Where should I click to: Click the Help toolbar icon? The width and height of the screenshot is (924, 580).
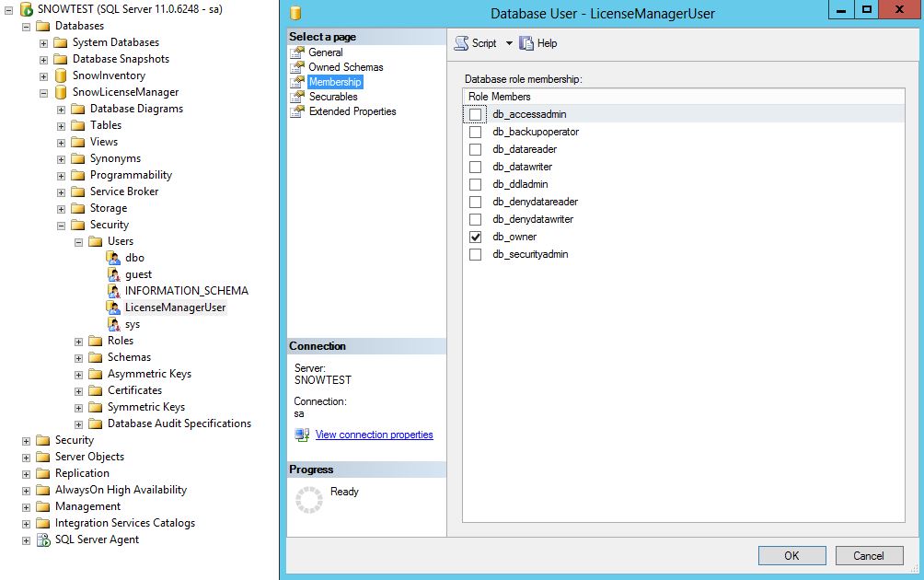pyautogui.click(x=526, y=43)
